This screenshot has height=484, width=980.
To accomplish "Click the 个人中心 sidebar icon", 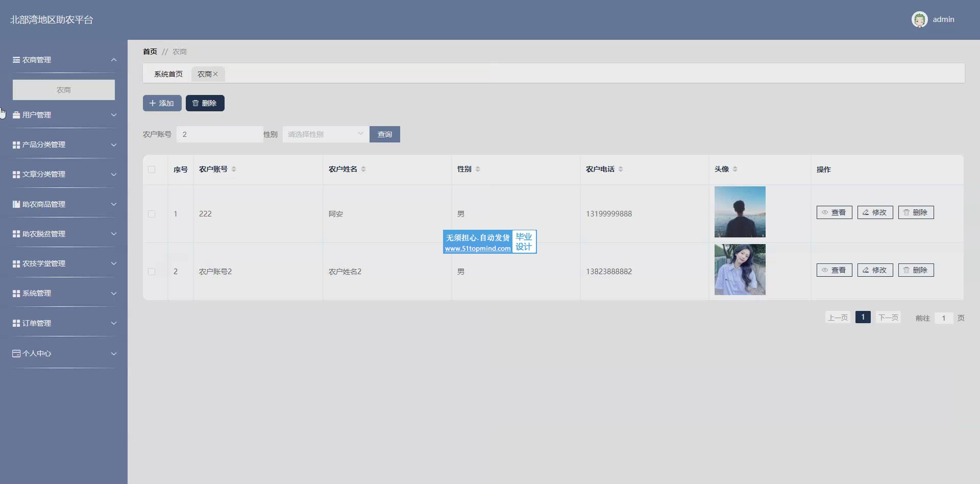I will (x=16, y=353).
